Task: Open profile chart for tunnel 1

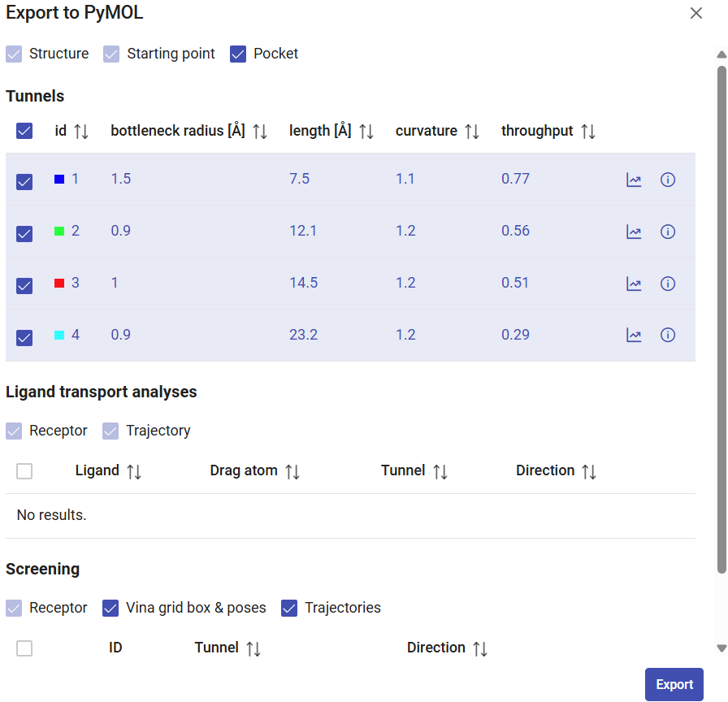Action: pyautogui.click(x=634, y=180)
